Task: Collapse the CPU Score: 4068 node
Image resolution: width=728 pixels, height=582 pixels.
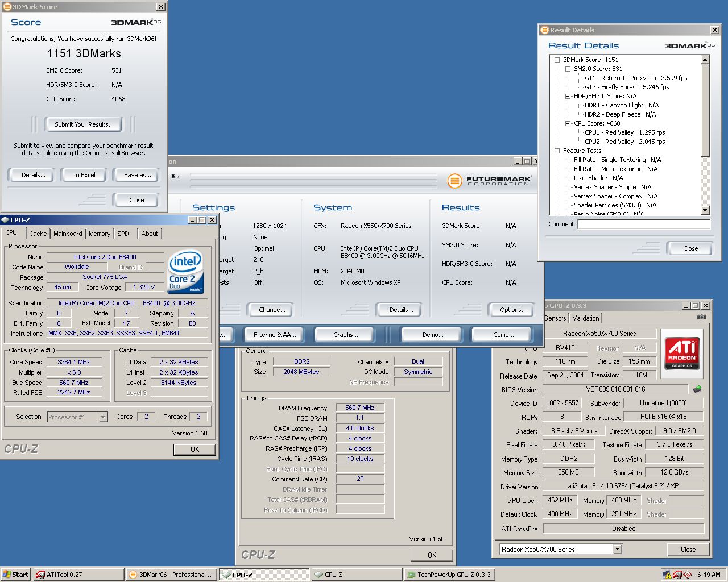Action: [x=568, y=123]
